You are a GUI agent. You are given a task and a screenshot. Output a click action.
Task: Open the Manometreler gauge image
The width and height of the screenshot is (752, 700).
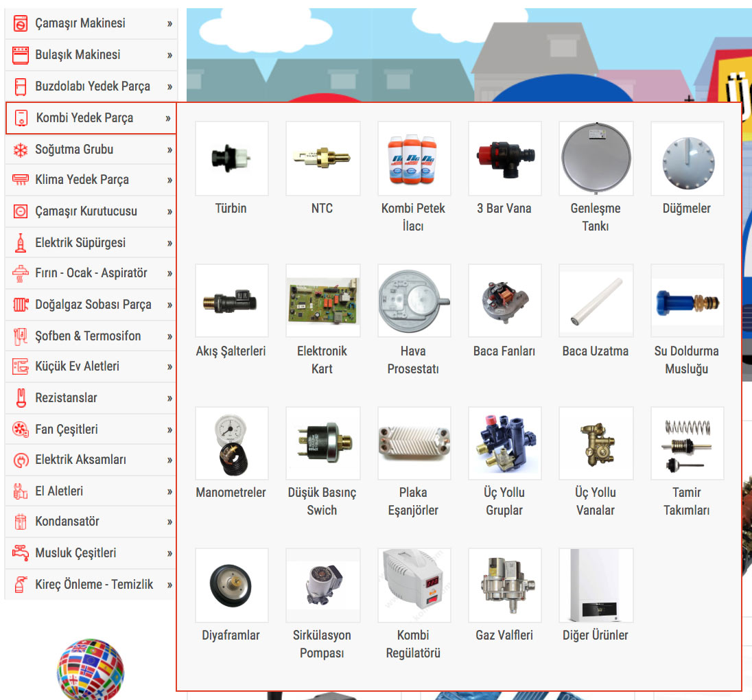tap(232, 443)
